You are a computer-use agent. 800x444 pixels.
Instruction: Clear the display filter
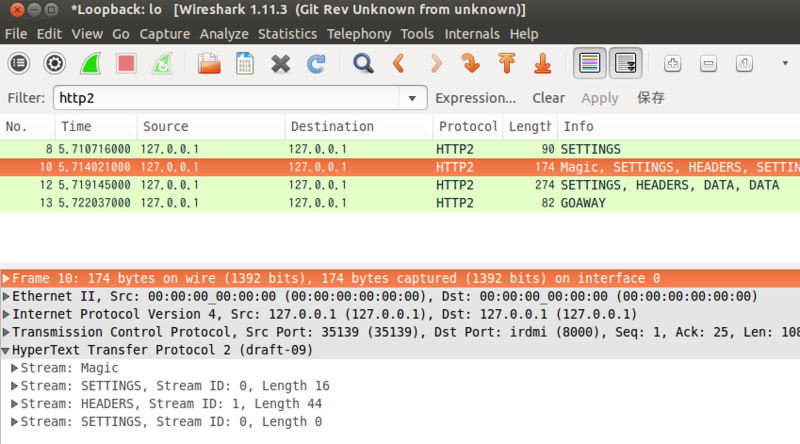click(x=548, y=98)
